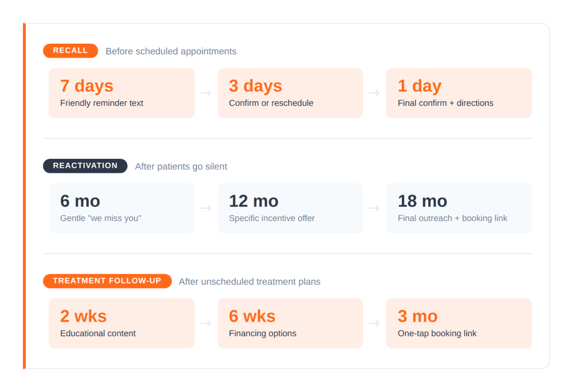Screen dimensions: 573x392
Task: Open the 7 days friendly reminder card
Action: coord(121,93)
